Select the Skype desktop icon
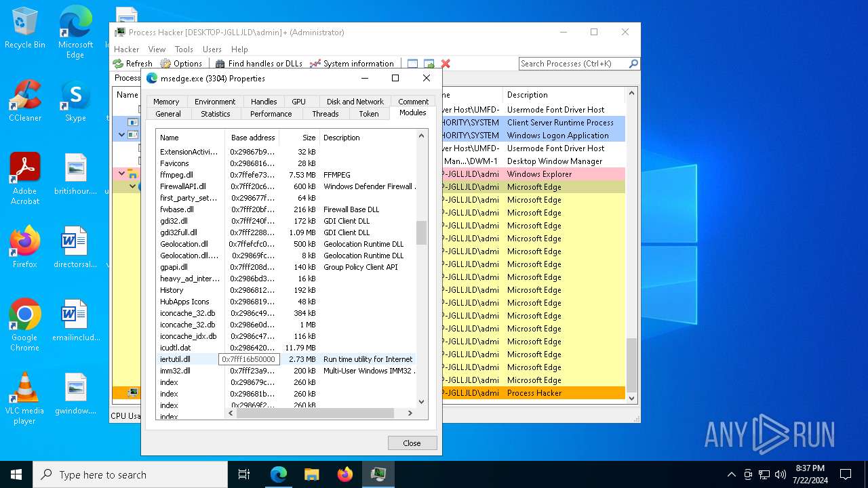868x488 pixels. click(x=75, y=101)
